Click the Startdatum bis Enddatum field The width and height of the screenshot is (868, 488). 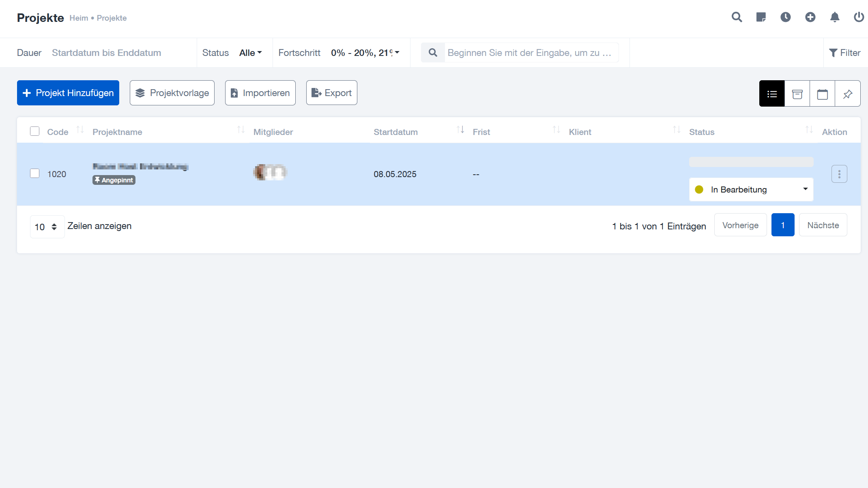[106, 53]
